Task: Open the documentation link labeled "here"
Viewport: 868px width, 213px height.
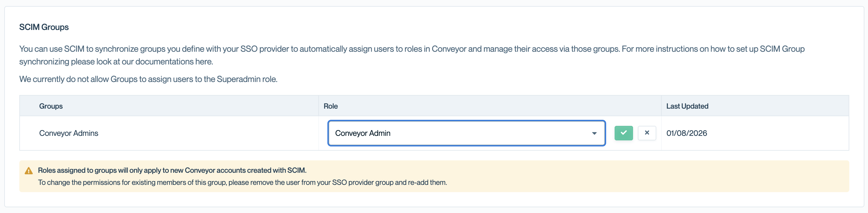Action: pyautogui.click(x=204, y=62)
